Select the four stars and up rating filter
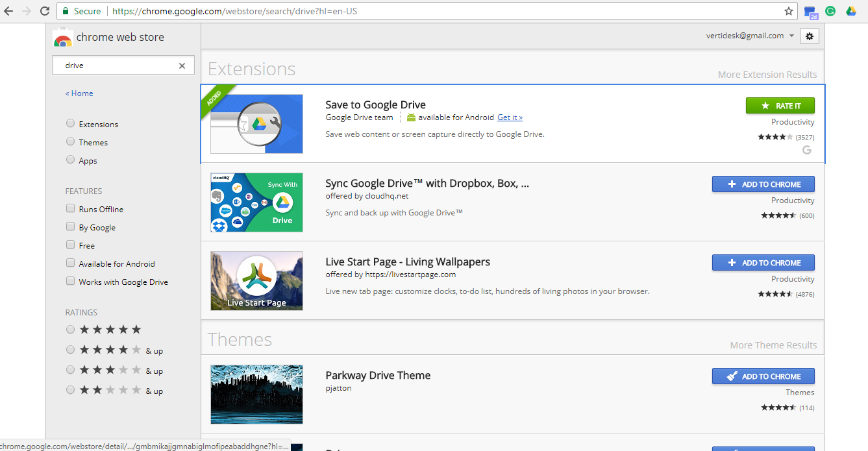The width and height of the screenshot is (868, 451). (x=70, y=349)
